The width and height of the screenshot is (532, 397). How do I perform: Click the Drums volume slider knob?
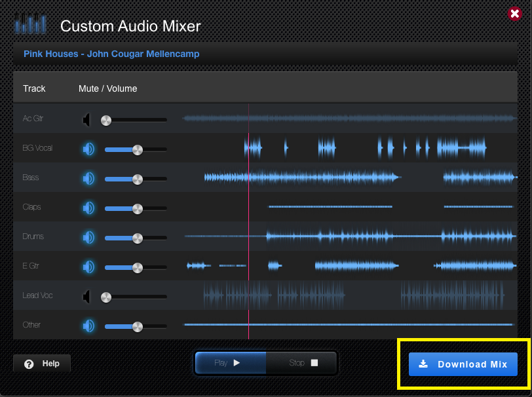138,238
